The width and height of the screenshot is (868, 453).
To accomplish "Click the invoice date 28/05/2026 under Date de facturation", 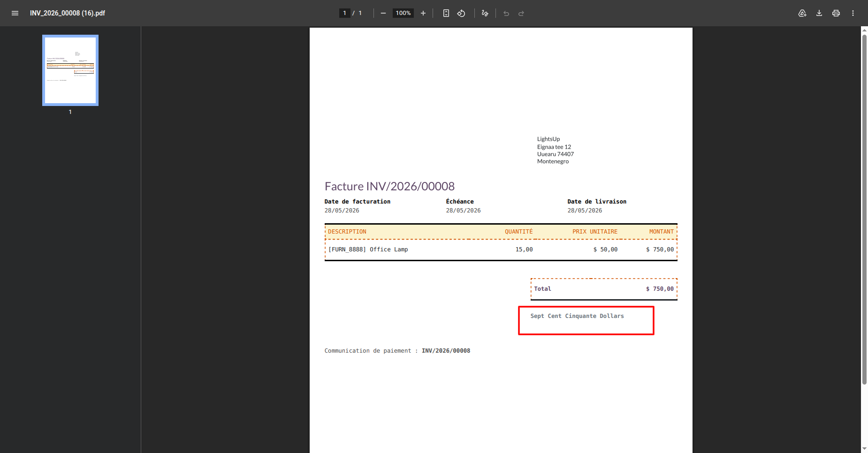I will [342, 211].
